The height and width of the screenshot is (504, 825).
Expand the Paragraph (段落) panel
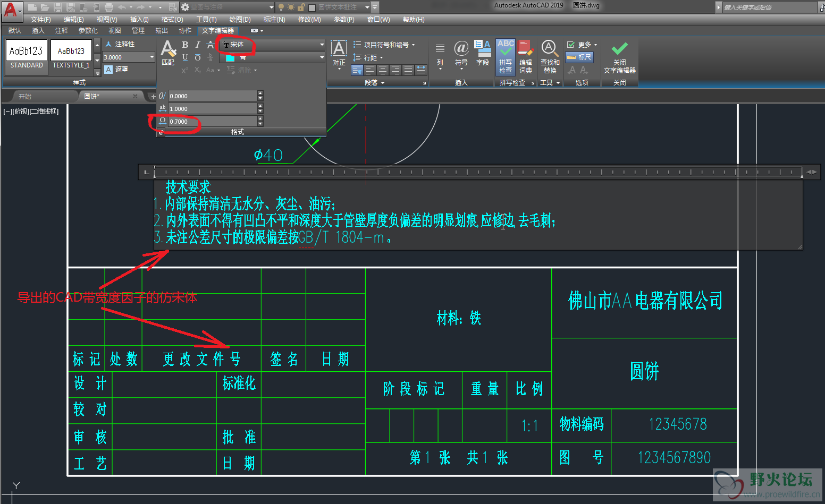pos(375,83)
